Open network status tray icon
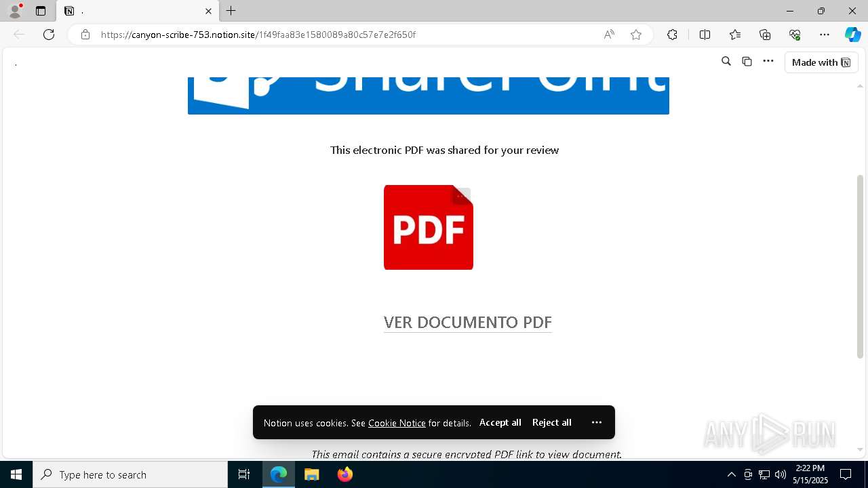The image size is (868, 488). (x=764, y=474)
